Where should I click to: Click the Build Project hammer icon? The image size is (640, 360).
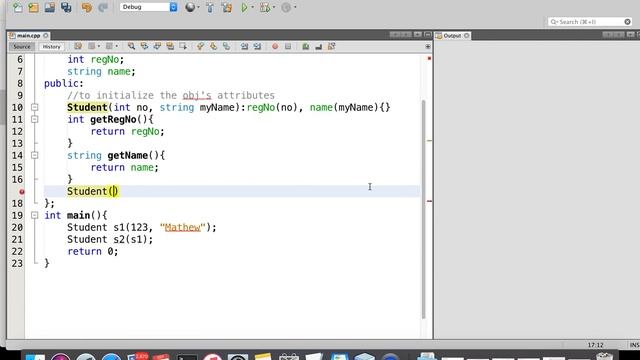coord(210,7)
